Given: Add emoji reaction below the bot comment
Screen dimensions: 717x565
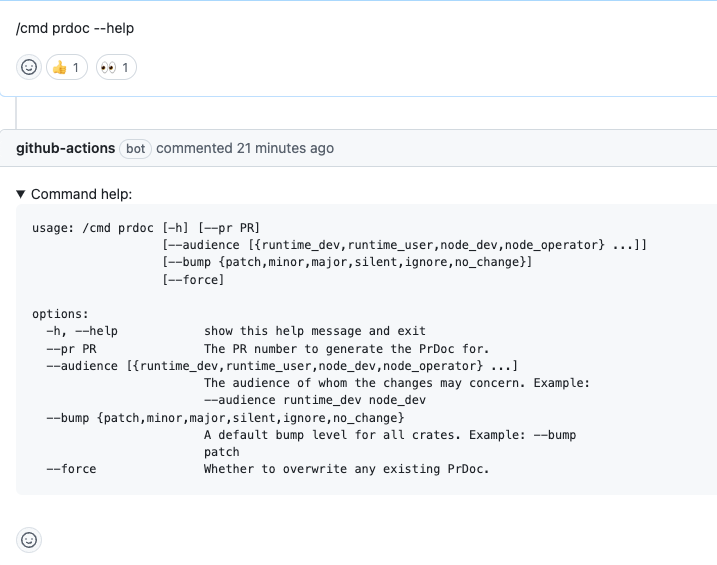Looking at the screenshot, I should 29,540.
